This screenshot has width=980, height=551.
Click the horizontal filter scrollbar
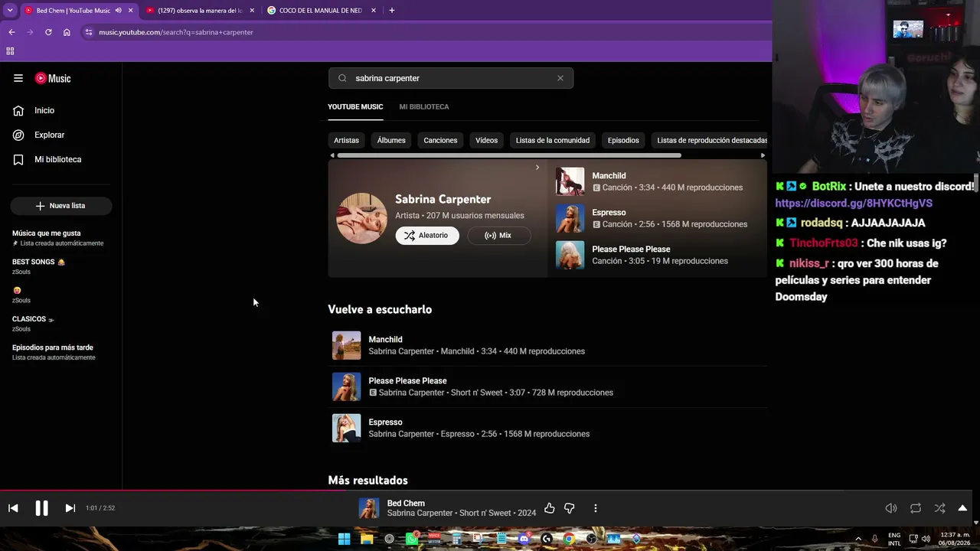coord(509,155)
